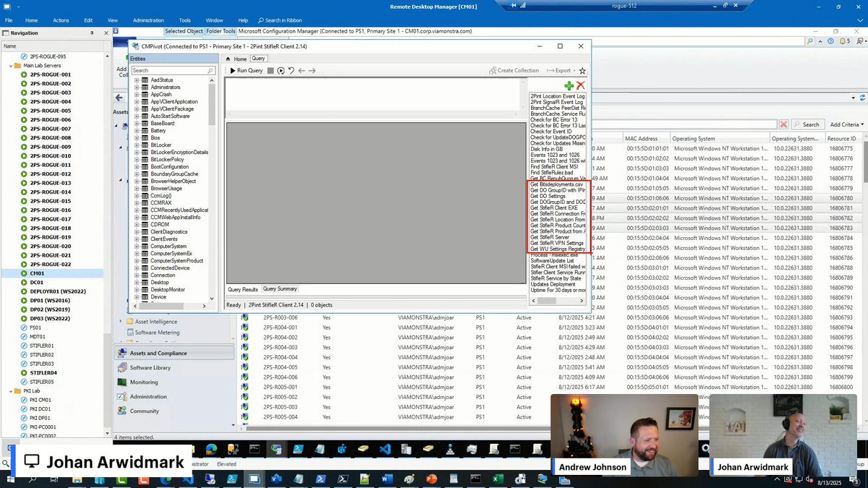This screenshot has width=868, height=488.
Task: Select STIFLER04 in the Navigation tree
Action: (x=43, y=373)
